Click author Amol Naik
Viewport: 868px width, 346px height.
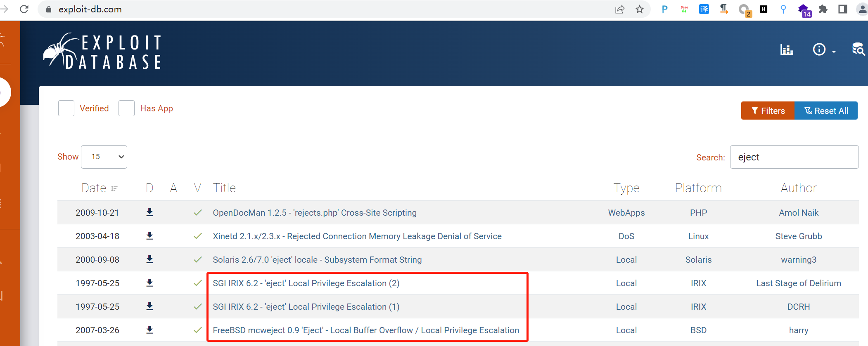799,213
